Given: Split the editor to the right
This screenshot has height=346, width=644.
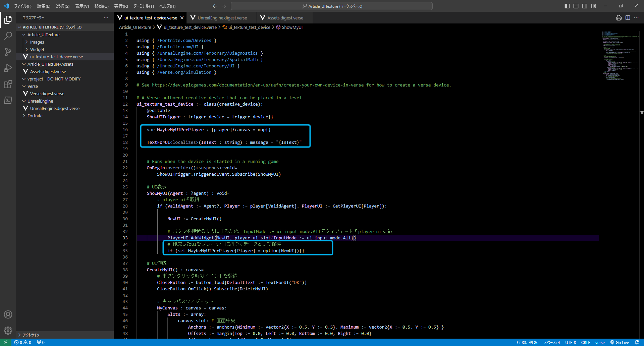Looking at the screenshot, I should click(x=628, y=18).
